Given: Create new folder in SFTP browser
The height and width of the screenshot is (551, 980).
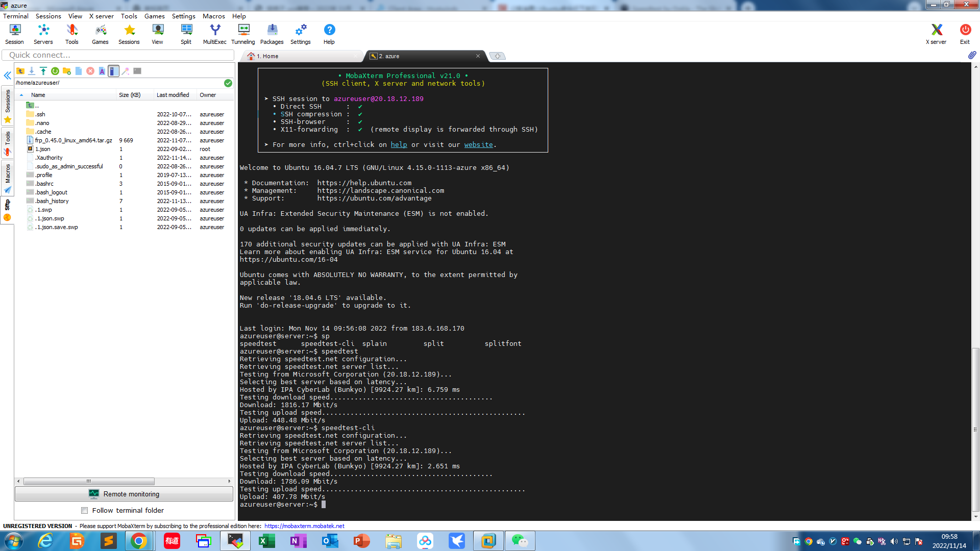Looking at the screenshot, I should coord(67,71).
